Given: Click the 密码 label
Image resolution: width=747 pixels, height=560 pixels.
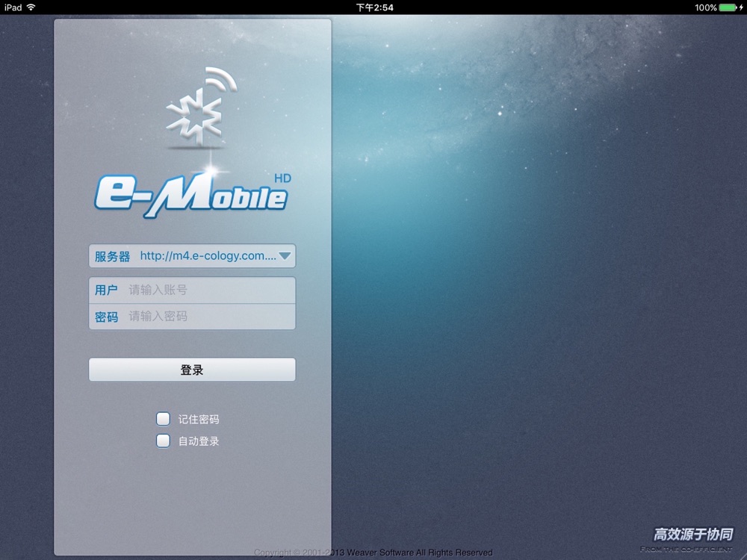Looking at the screenshot, I should point(106,317).
